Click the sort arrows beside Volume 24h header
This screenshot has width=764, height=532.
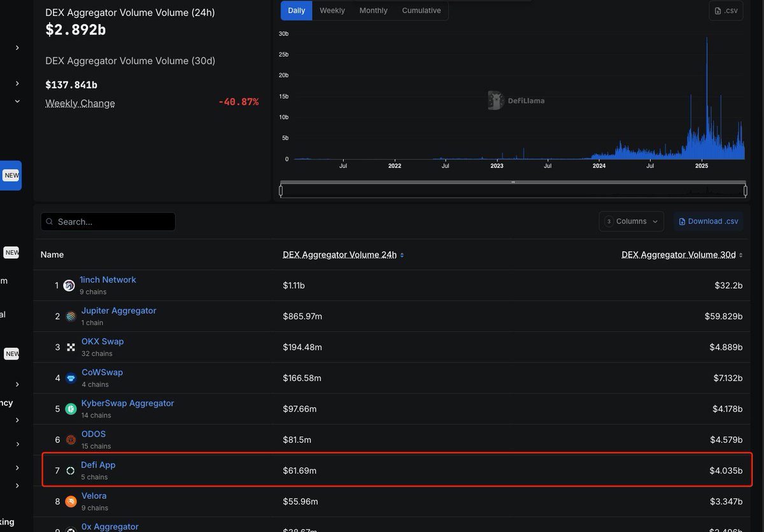(x=402, y=255)
